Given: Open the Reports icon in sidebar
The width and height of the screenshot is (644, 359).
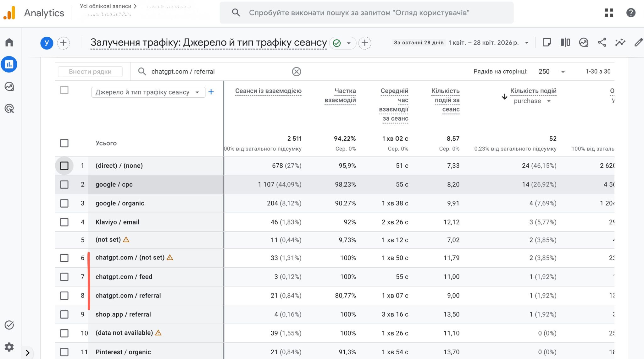Looking at the screenshot, I should coord(9,64).
